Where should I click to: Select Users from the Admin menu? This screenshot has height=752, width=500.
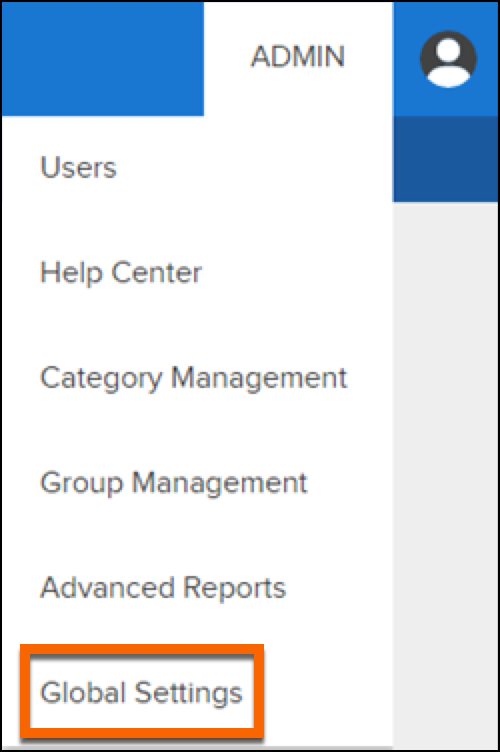79,167
